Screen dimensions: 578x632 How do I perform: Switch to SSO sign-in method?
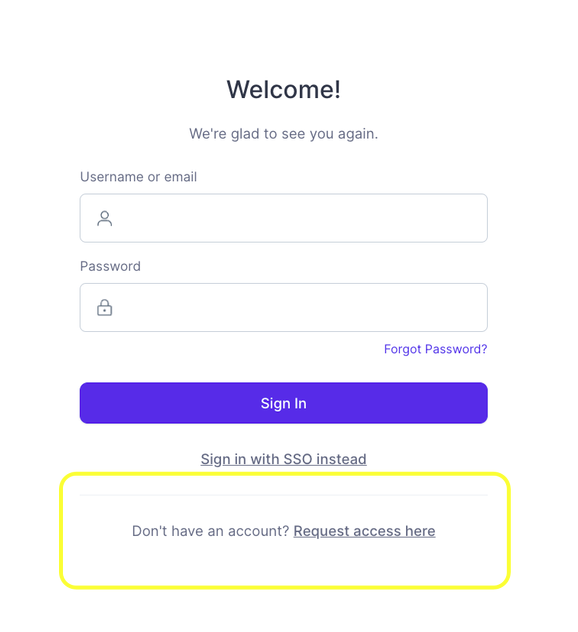(x=283, y=459)
